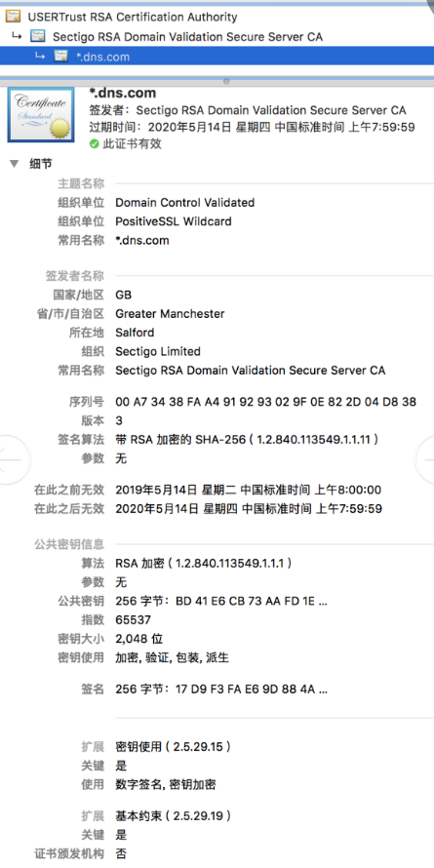The height and width of the screenshot is (868, 434).
Task: Click the *.dns.com leaf certificate icon
Action: click(x=60, y=56)
